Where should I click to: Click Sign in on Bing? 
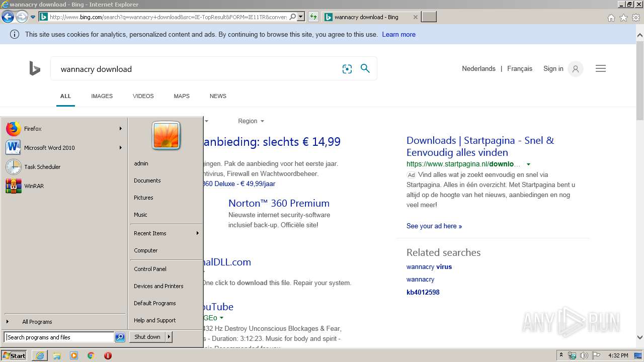click(553, 69)
